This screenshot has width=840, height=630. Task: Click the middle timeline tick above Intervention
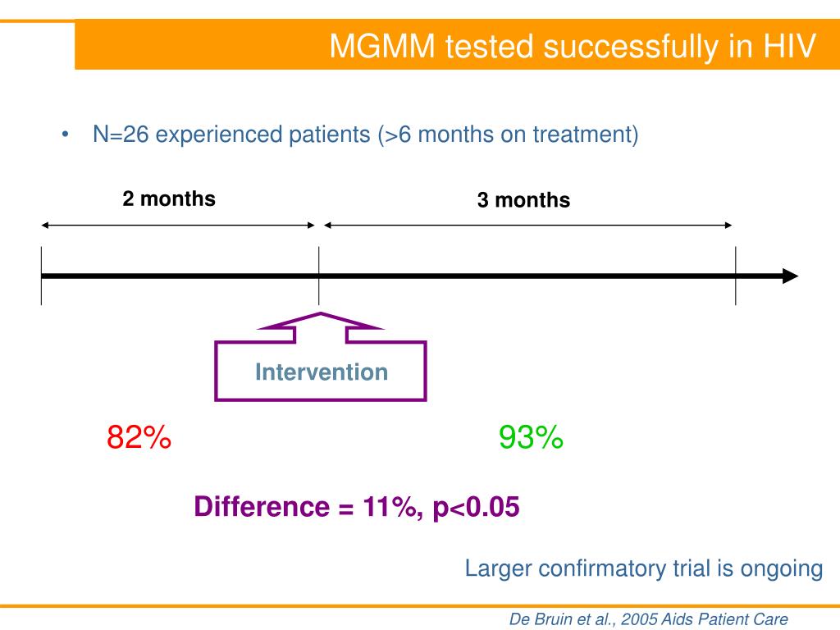319,276
